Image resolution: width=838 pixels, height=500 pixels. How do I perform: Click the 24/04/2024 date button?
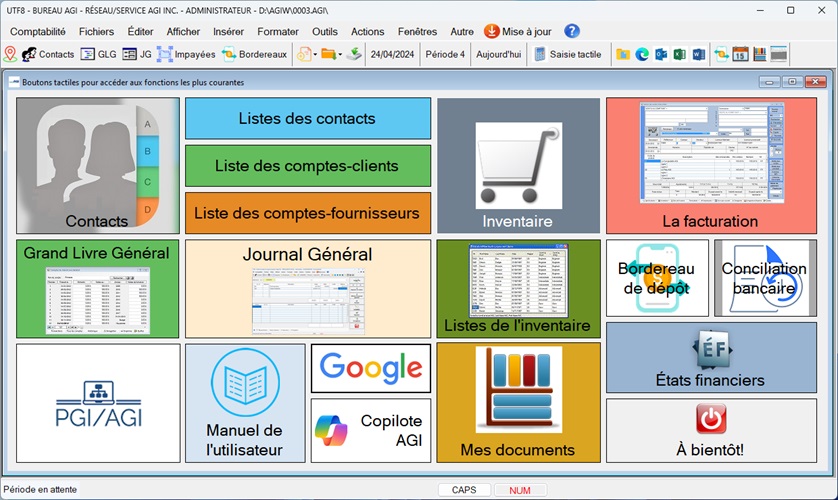point(392,54)
